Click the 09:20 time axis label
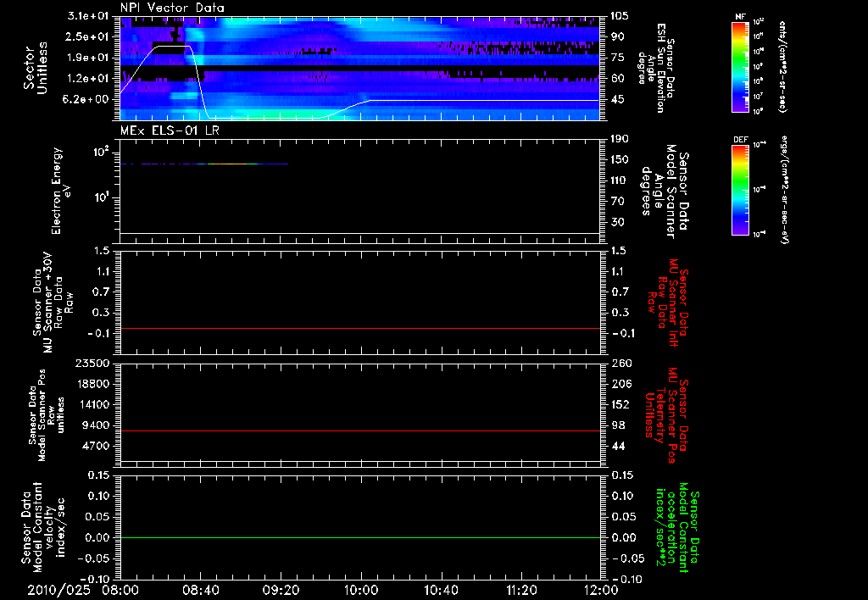 pyautogui.click(x=281, y=590)
